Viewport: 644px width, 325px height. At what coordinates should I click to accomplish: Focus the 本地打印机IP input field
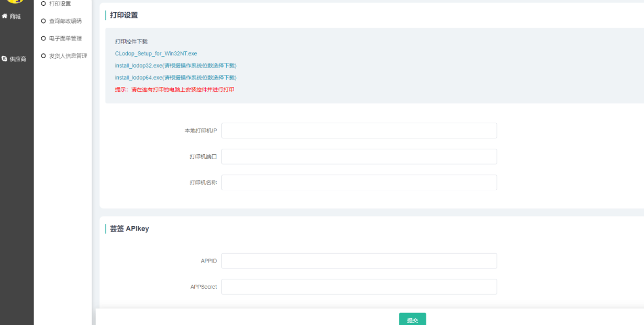coord(359,131)
